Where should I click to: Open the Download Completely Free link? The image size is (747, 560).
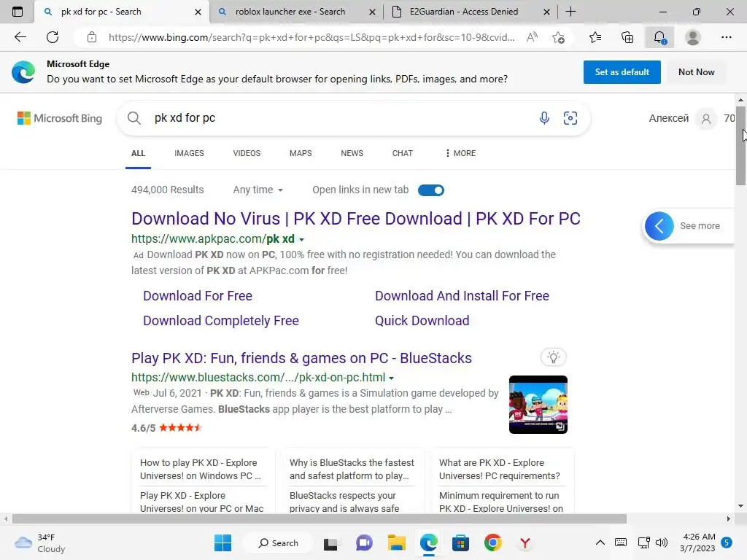tap(220, 321)
